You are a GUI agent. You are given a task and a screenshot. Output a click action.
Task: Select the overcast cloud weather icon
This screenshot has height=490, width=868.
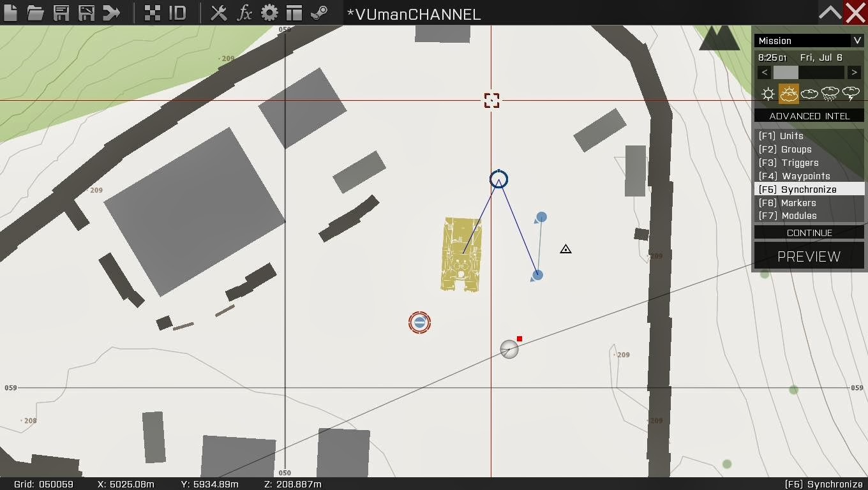point(809,94)
